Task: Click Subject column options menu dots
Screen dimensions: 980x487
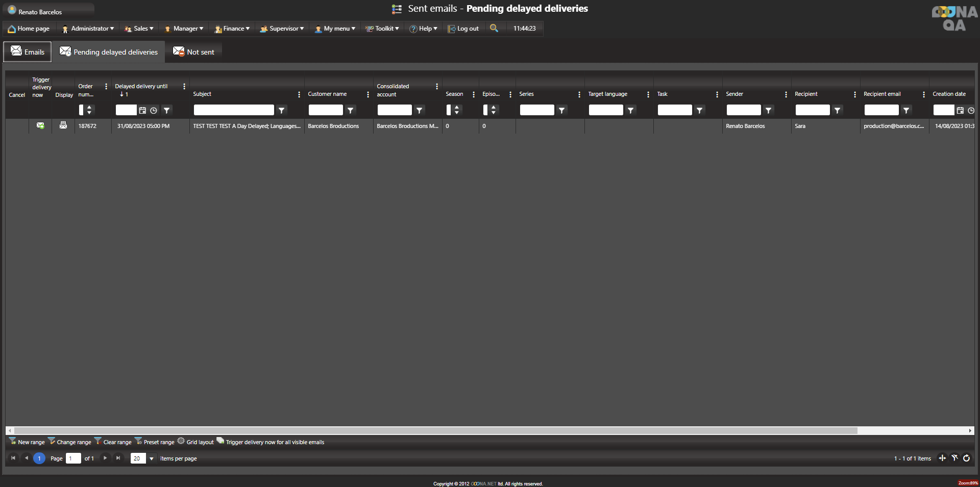Action: tap(299, 94)
